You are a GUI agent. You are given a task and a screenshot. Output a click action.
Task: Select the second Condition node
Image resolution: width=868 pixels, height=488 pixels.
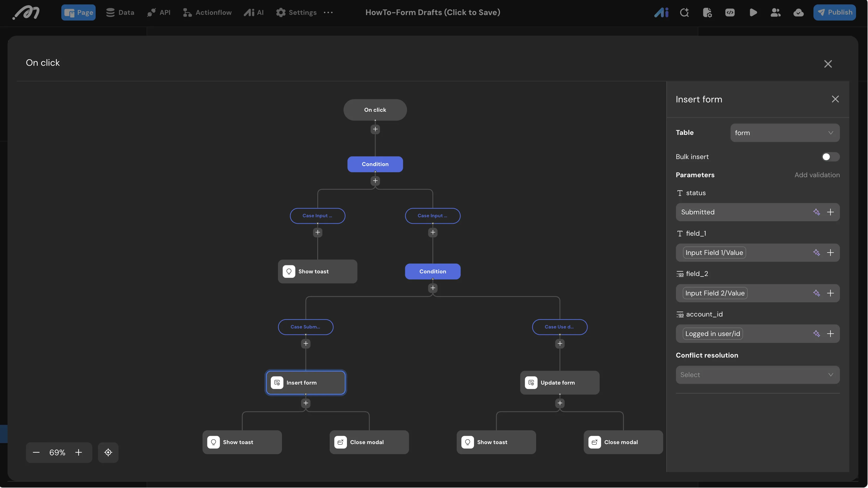[x=433, y=271]
